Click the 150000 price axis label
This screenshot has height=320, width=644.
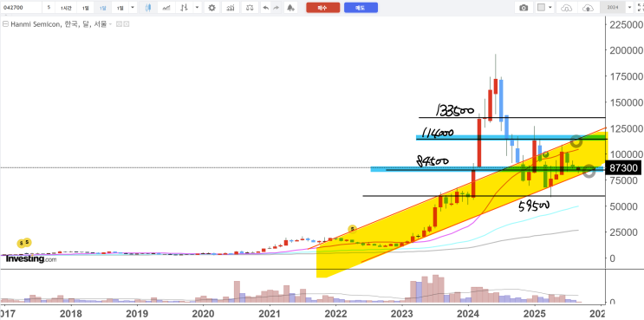point(626,102)
